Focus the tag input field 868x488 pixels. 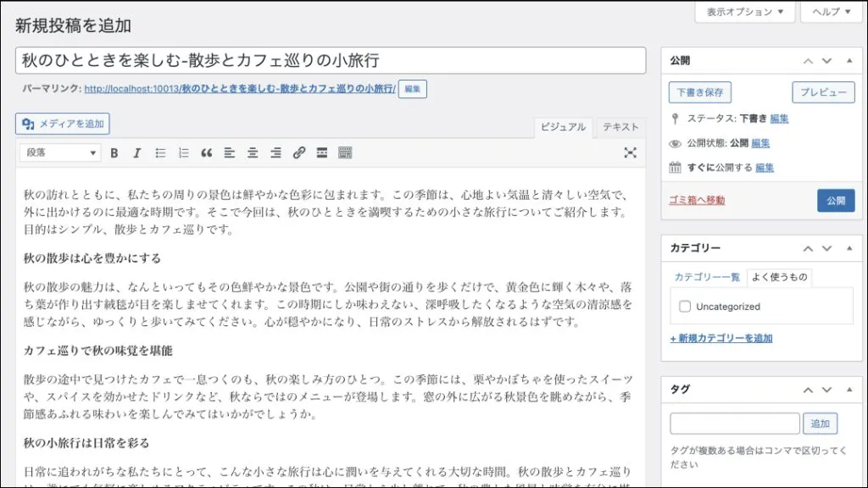tap(735, 424)
